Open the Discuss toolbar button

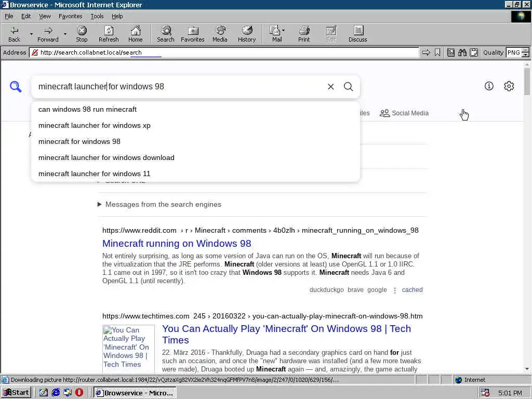357,34
